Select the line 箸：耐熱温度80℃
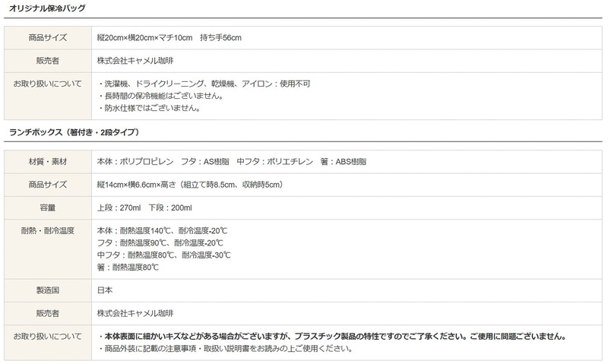 (128, 267)
